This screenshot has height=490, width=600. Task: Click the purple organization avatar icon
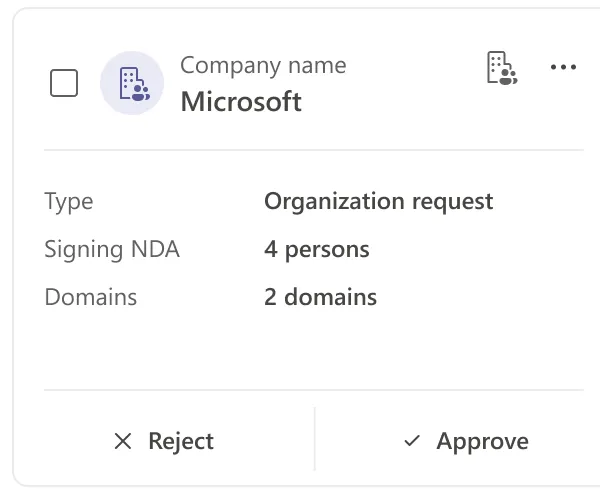tap(132, 83)
